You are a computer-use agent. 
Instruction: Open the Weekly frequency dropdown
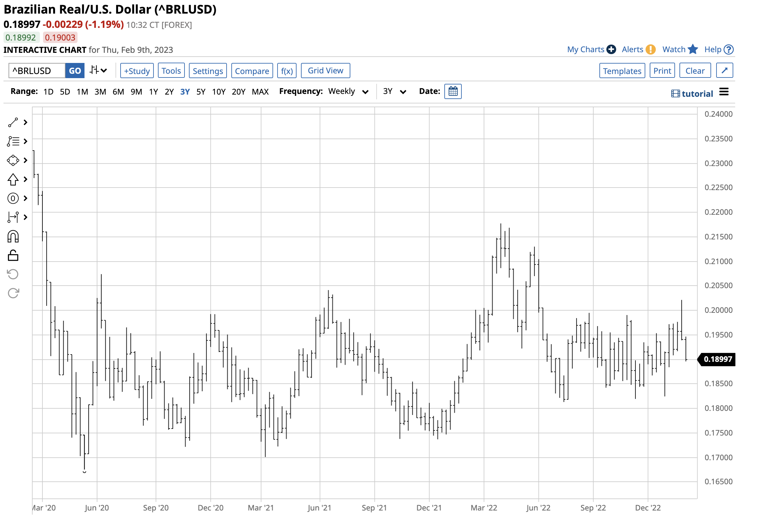pos(348,92)
